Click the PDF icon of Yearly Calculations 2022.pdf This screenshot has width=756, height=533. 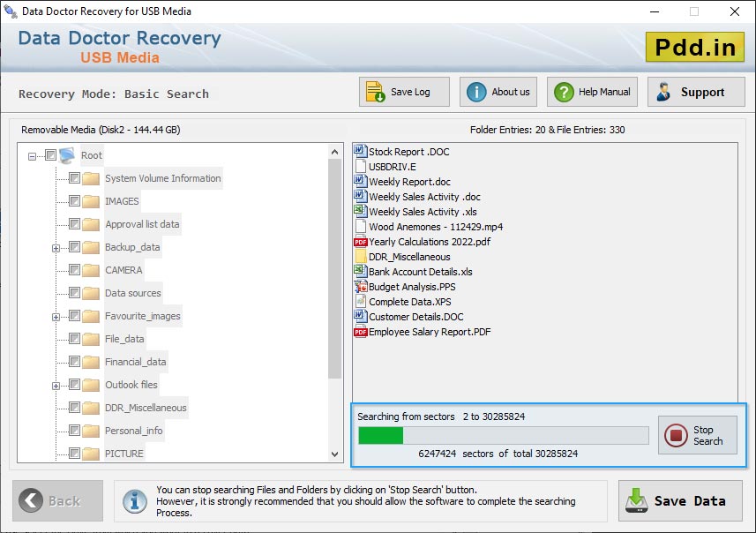[360, 242]
